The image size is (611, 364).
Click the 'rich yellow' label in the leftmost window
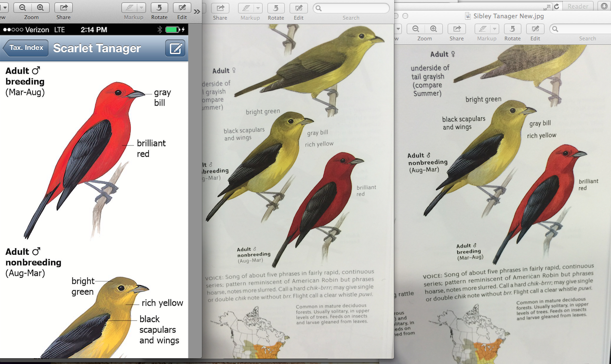[162, 303]
